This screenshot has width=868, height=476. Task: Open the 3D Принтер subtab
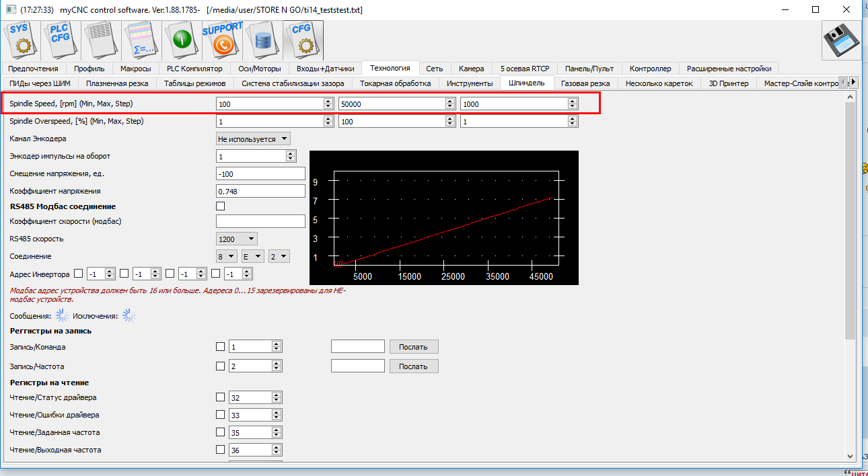pos(728,83)
